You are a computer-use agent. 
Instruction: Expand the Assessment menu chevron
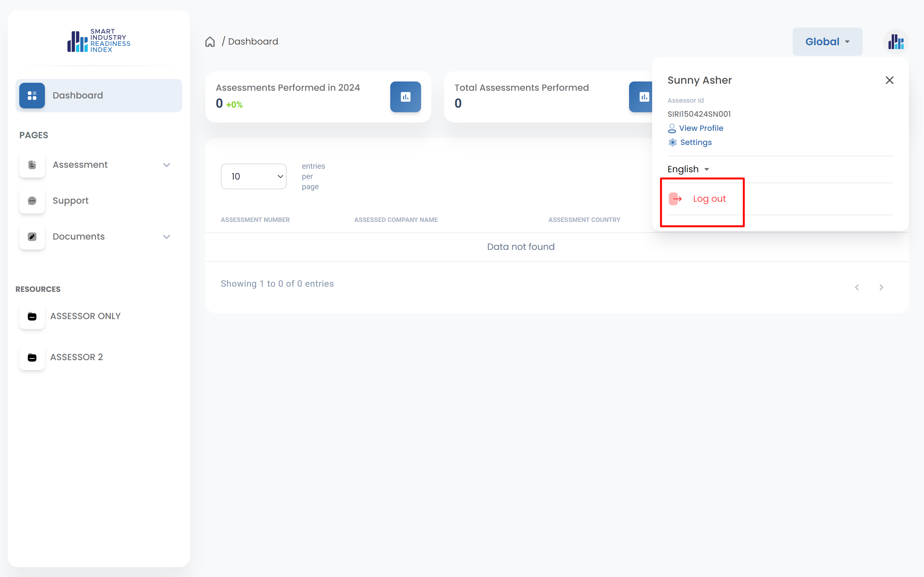(167, 165)
